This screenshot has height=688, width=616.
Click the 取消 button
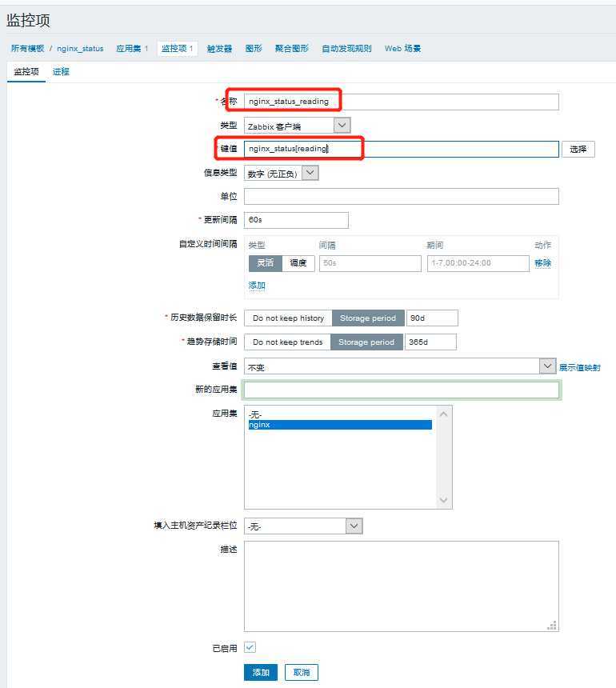tap(302, 672)
